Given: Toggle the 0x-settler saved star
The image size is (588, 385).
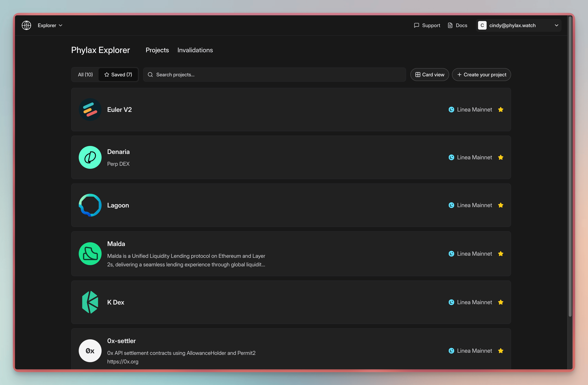Looking at the screenshot, I should [501, 351].
